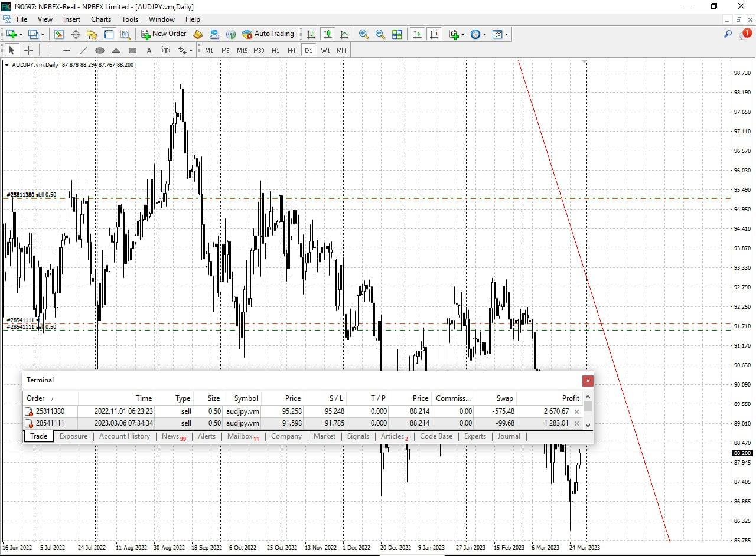Switch chart to Candlesticks
Image resolution: width=756 pixels, height=556 pixels.
328,34
